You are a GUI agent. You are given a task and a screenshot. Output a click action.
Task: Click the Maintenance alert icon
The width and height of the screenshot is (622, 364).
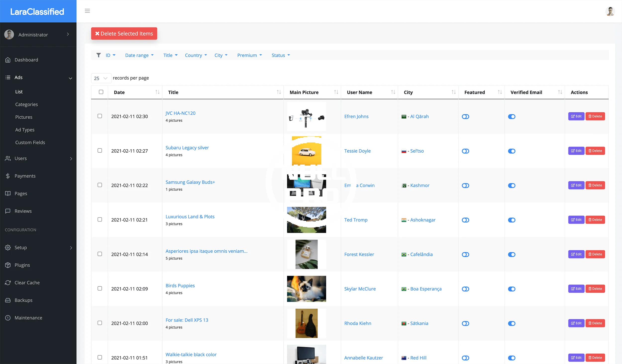tap(8, 318)
